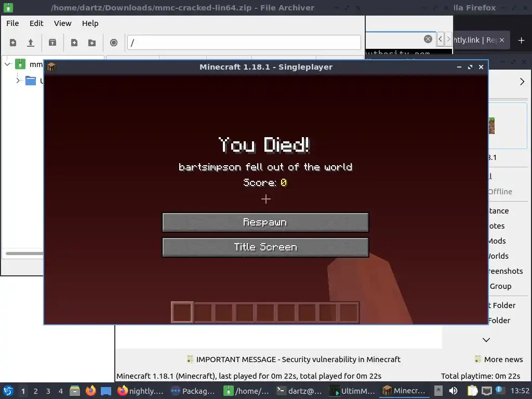Click open archive (upload arrow) toolbar icon
Viewport: 532px width, 399px height.
pos(31,43)
